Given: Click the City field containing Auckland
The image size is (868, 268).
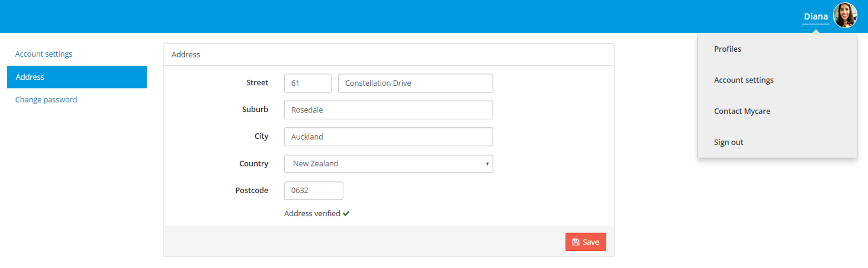Looking at the screenshot, I should coord(388,137).
